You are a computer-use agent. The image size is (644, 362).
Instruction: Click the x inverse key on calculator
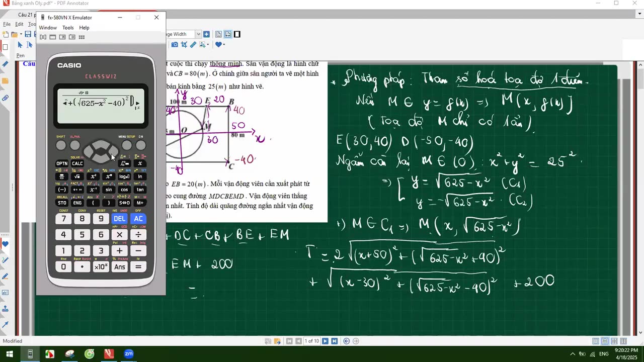[x=93, y=190]
